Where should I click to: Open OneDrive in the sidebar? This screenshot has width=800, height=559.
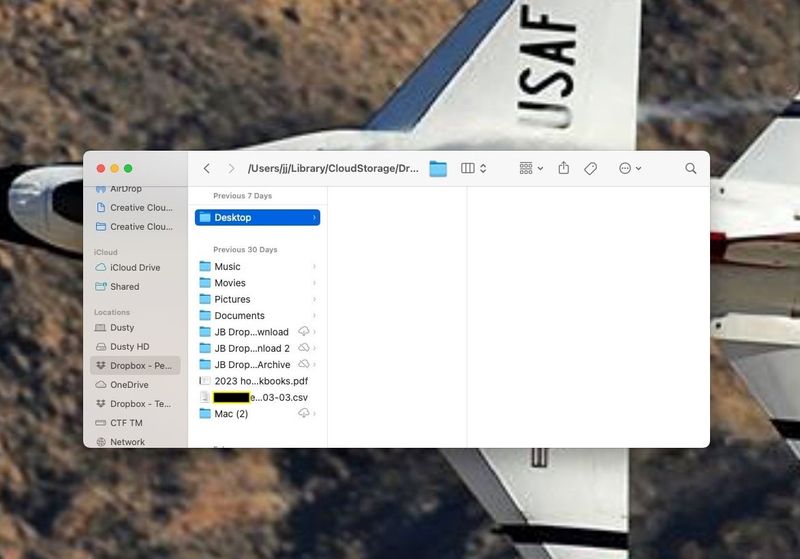(135, 385)
